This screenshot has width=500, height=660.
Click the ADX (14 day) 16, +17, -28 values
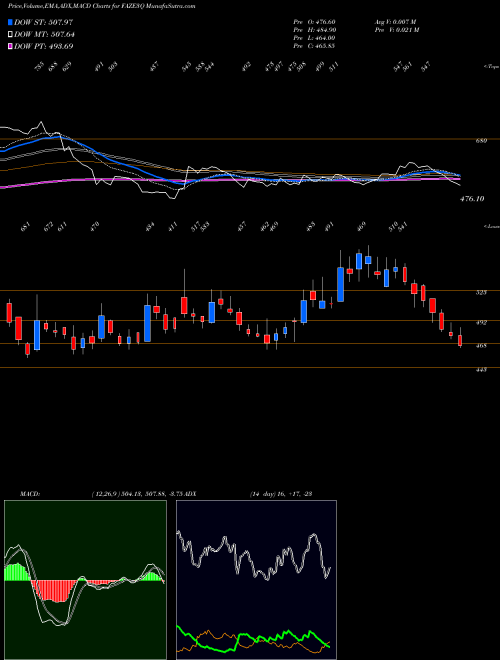click(x=281, y=494)
